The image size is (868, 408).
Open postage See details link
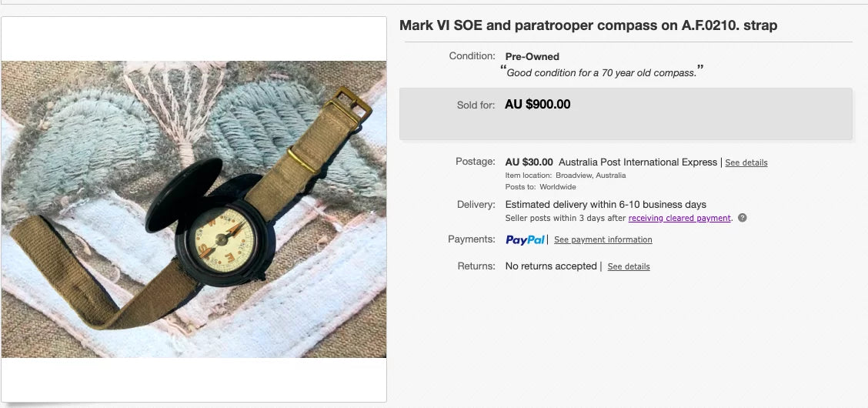pyautogui.click(x=746, y=163)
